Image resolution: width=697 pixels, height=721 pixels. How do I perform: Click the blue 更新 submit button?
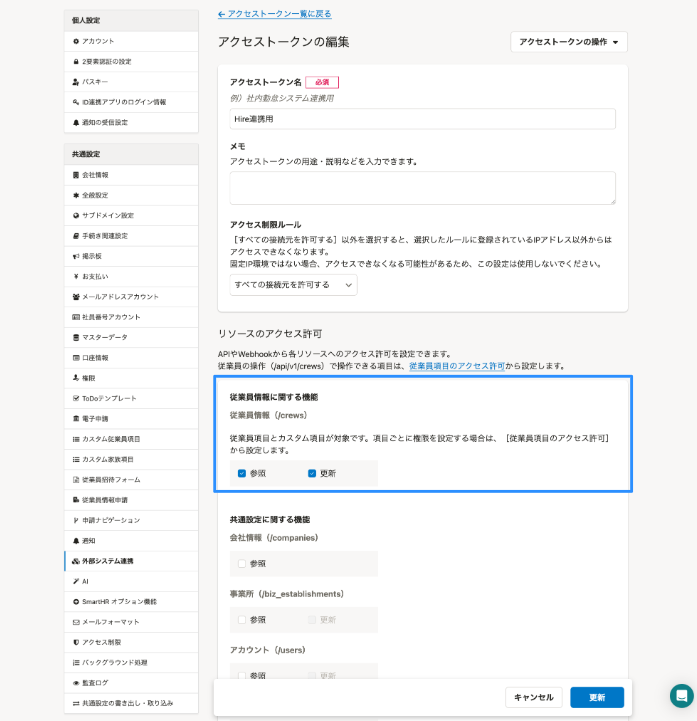596,697
